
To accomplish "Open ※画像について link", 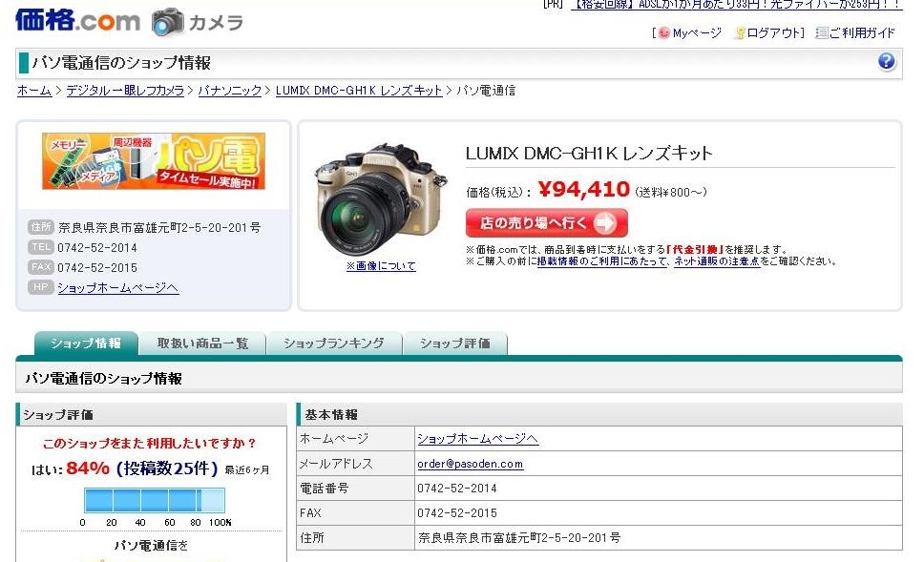I will (x=381, y=265).
